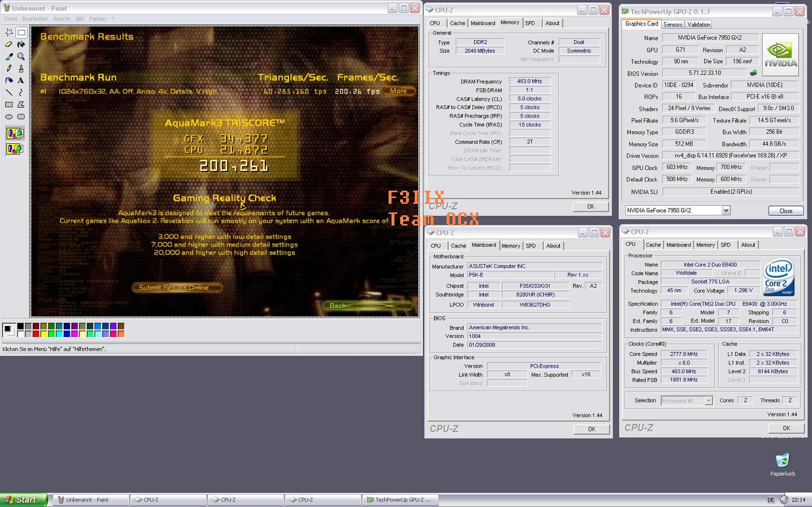Click the GPU-Z BIOS save chip icon
The height and width of the screenshot is (507, 812).
click(753, 73)
